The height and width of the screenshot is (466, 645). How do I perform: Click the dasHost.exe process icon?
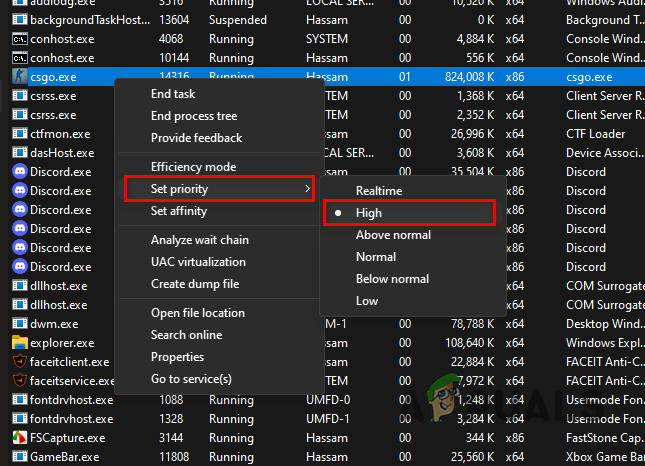point(20,153)
